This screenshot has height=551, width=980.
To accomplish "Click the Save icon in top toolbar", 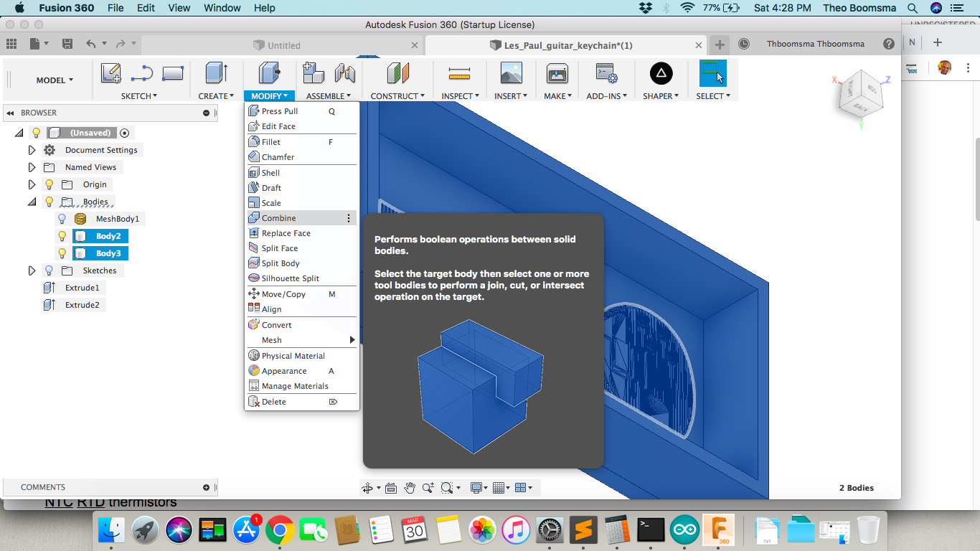I will pos(67,44).
